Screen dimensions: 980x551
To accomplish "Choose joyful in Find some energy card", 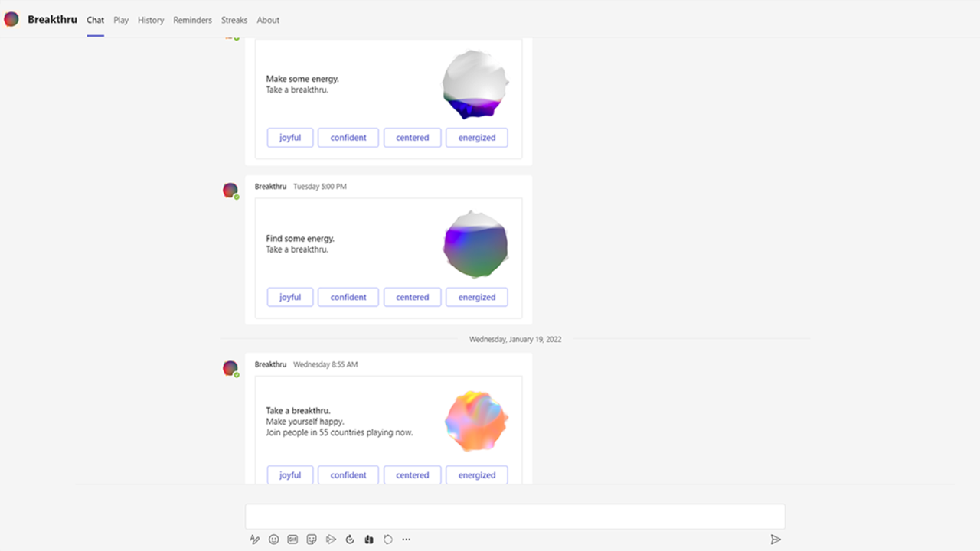I will (290, 297).
